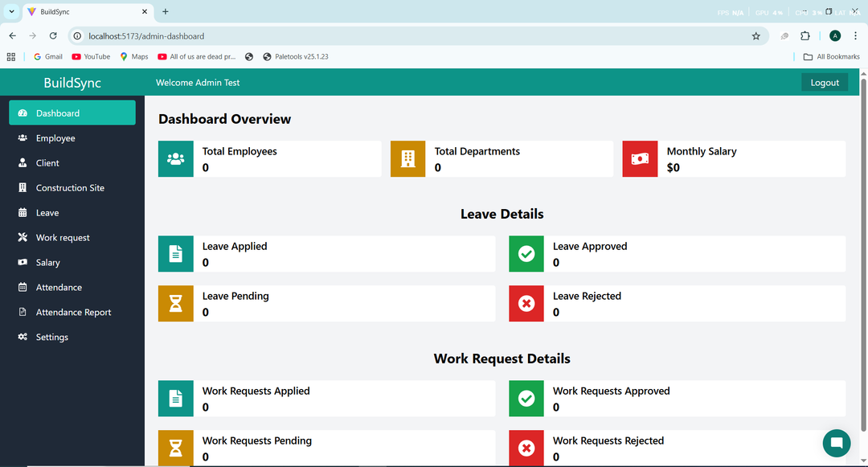Image resolution: width=868 pixels, height=467 pixels.
Task: Click the Work request tools icon
Action: [23, 237]
